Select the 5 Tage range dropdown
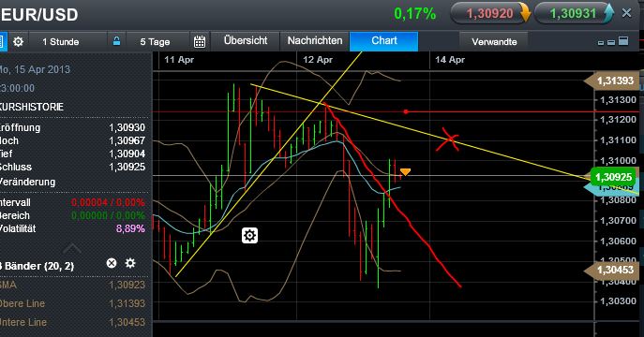This screenshot has width=644, height=337. click(x=155, y=42)
